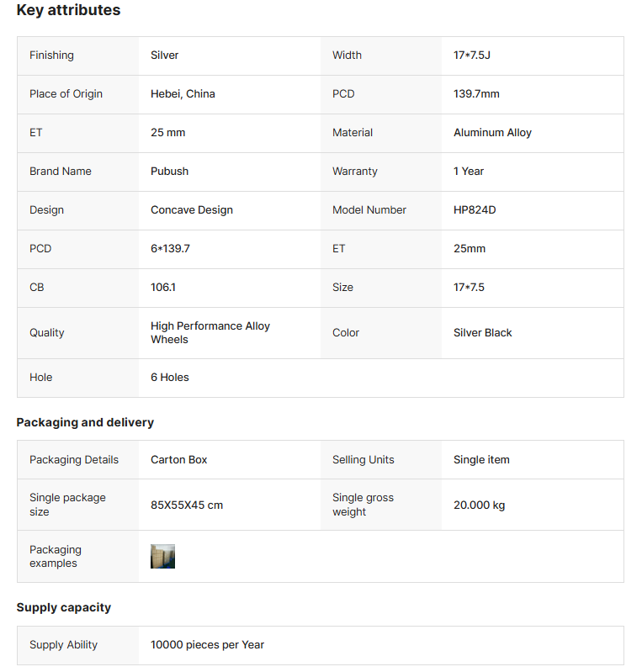Select the Silver Black color value

click(x=482, y=333)
